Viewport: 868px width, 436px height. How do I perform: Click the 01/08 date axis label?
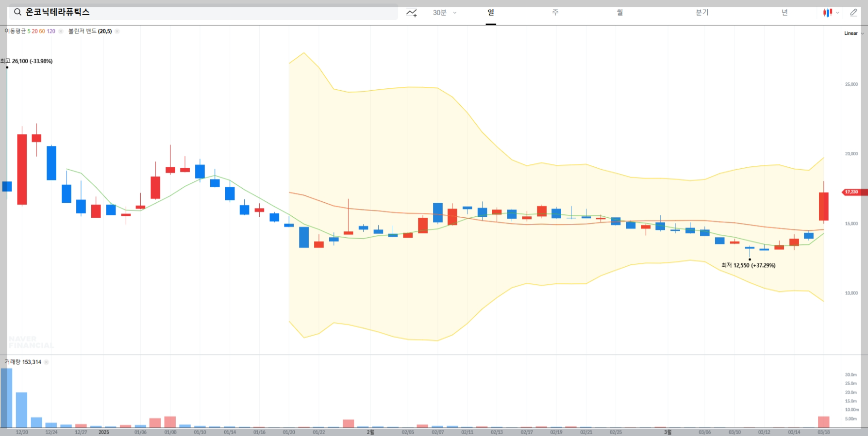click(170, 432)
